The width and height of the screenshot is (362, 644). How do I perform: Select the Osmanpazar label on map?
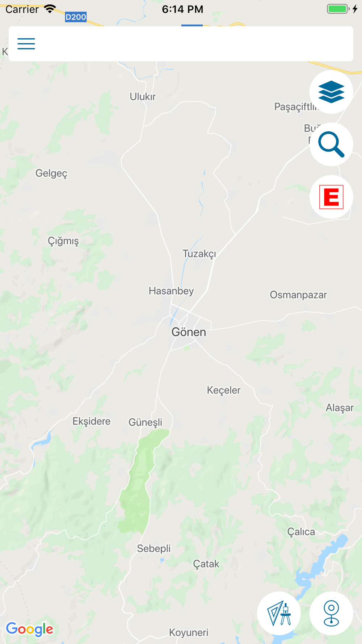click(298, 295)
